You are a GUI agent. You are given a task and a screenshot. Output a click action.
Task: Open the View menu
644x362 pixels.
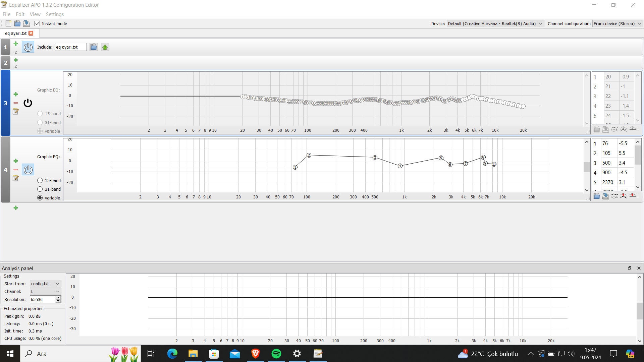pos(35,14)
